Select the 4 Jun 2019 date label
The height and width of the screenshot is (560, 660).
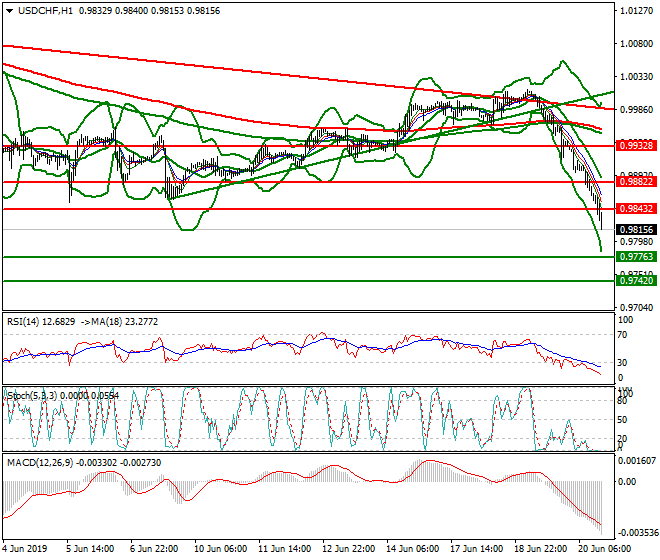click(25, 549)
